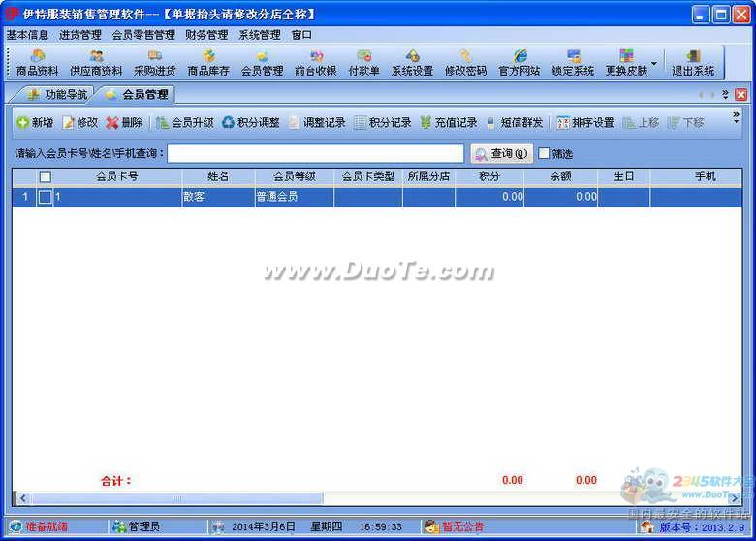
Task: Expand the member toolbar overflow arrow
Action: click(736, 118)
